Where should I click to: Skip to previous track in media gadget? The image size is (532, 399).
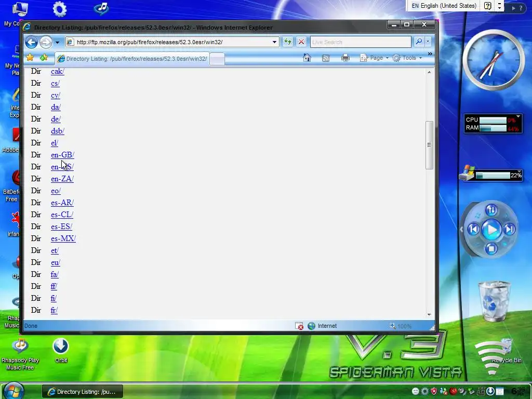tap(473, 229)
